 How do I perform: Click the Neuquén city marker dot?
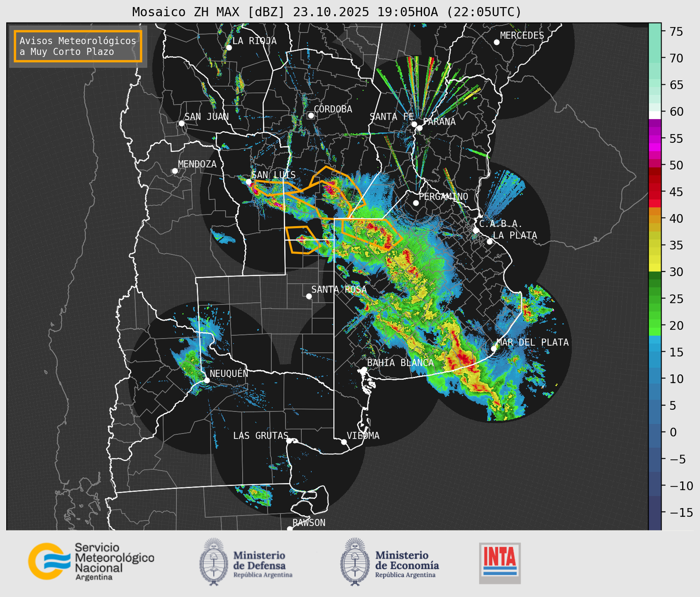(x=207, y=380)
